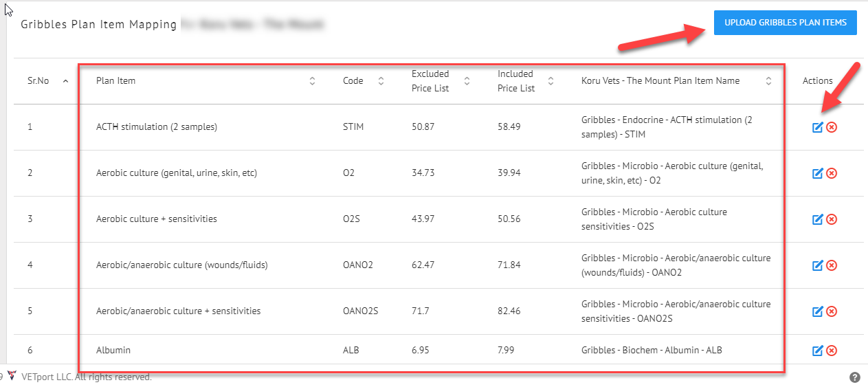Delete the OANO2 wounds/fluids row
This screenshot has width=868, height=387.
coord(832,265)
